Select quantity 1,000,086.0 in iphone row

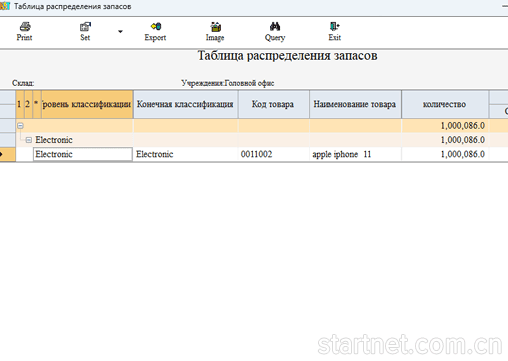point(445,154)
